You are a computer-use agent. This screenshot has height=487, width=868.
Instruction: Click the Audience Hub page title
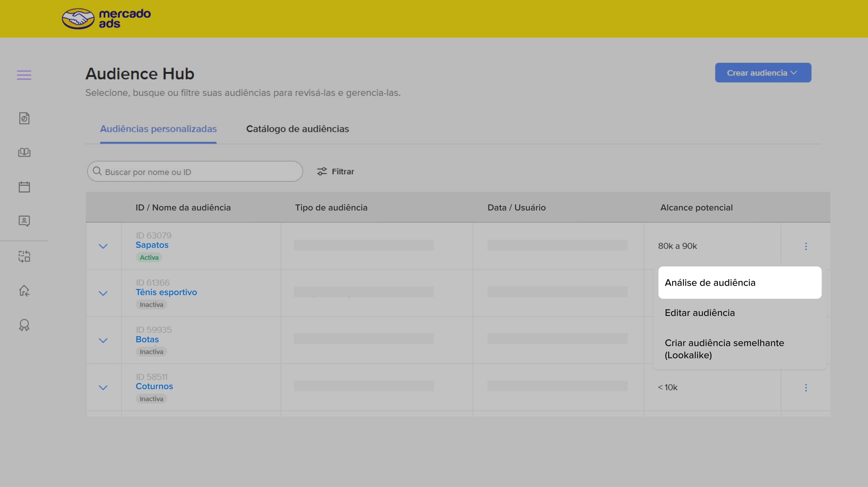point(140,74)
